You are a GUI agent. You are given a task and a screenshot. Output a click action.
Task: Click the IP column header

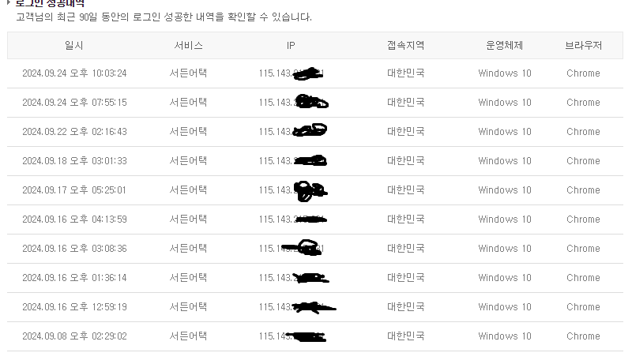pos(291,46)
